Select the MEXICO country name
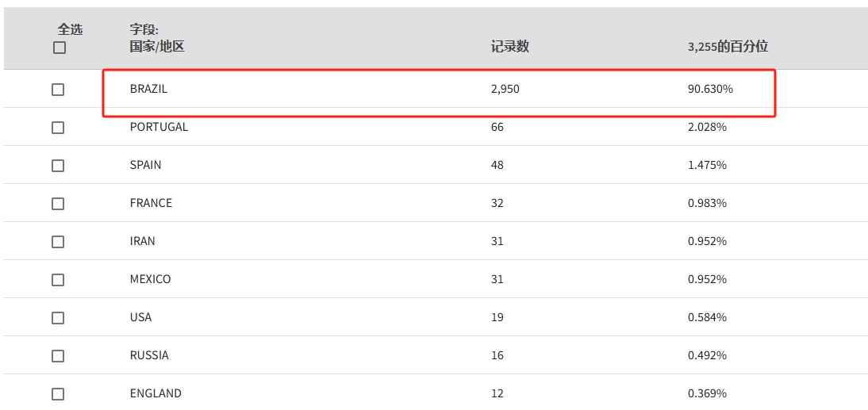The width and height of the screenshot is (868, 410). pos(151,279)
